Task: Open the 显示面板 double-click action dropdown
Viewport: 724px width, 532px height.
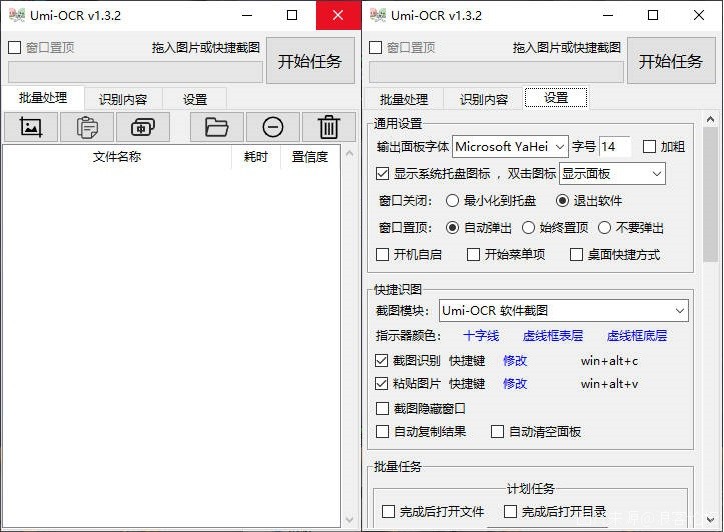Action: point(612,174)
